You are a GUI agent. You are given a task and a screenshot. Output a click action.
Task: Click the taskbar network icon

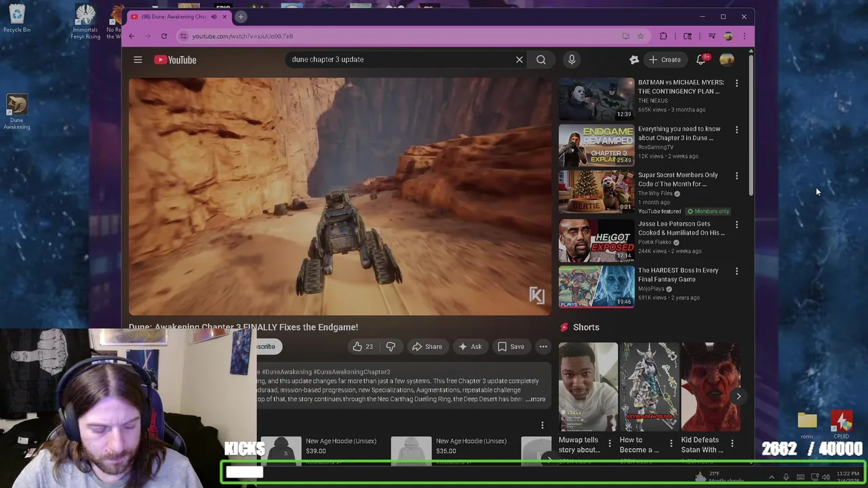[x=814, y=477]
